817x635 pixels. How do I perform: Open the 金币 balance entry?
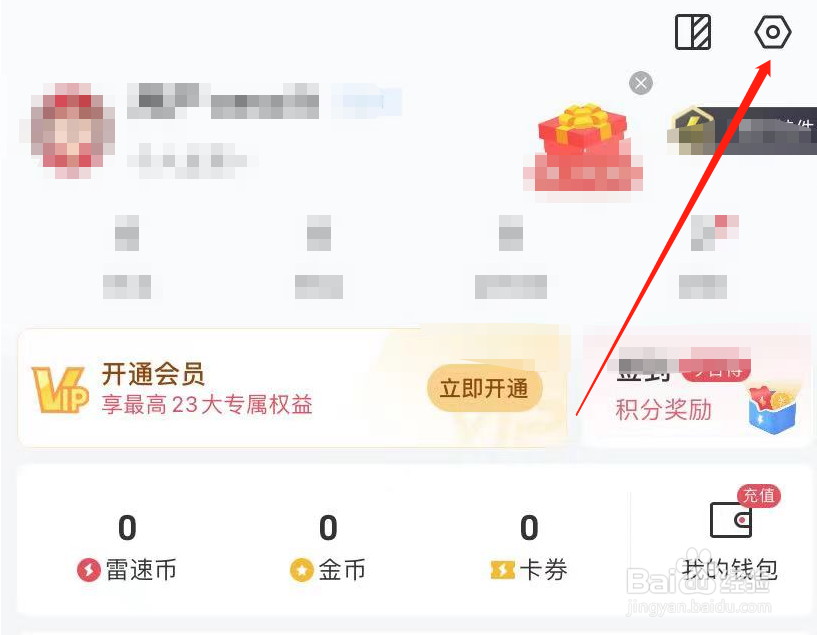[328, 548]
